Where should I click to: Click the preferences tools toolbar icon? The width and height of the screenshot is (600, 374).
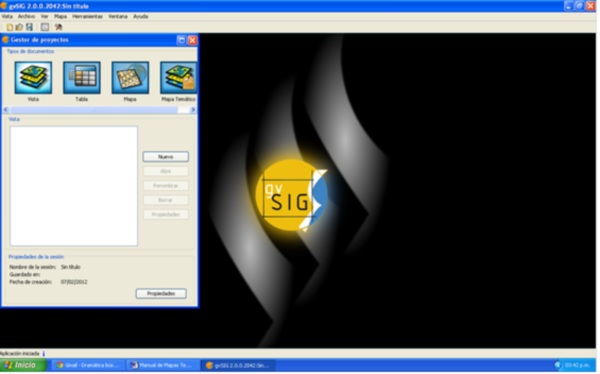pyautogui.click(x=58, y=27)
